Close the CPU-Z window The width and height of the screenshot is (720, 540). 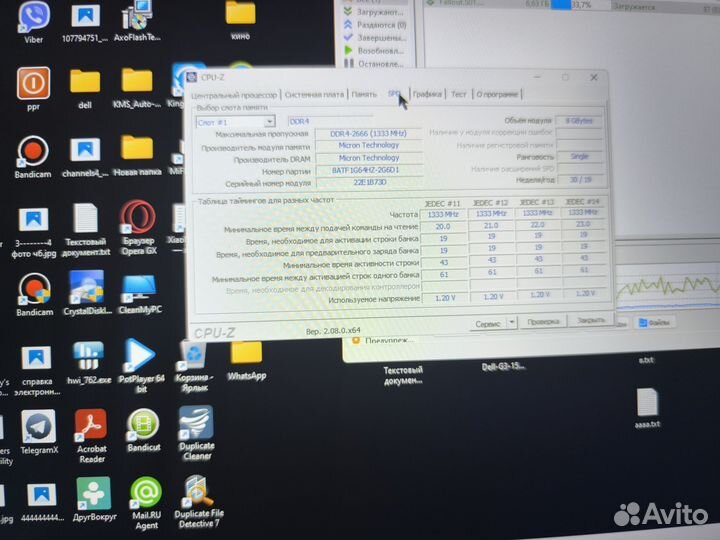594,77
